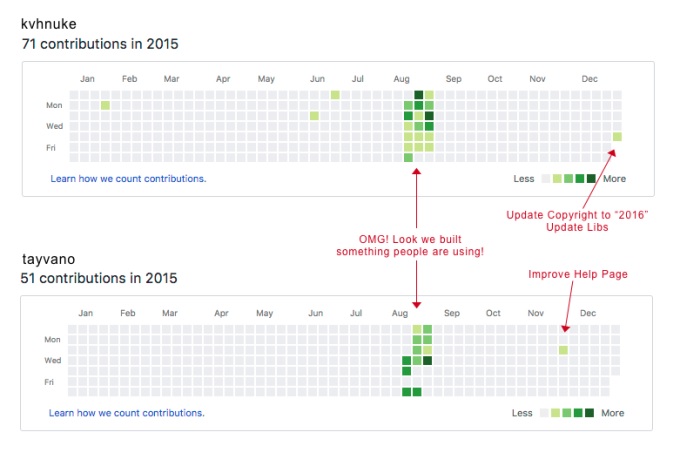Click lightest green legend swatch in tayvano graph
This screenshot has width=680, height=466.
coord(555,413)
